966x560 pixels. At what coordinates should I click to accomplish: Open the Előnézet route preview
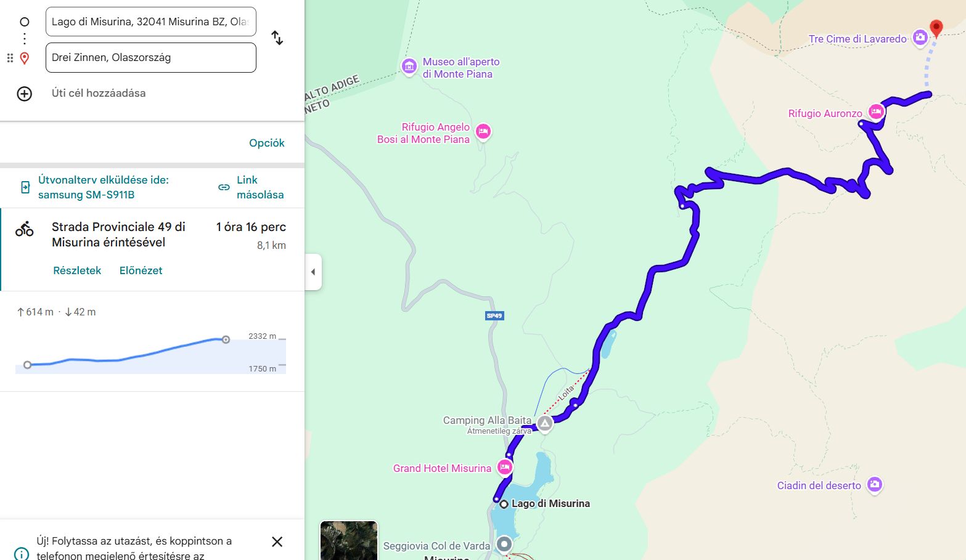pos(141,270)
